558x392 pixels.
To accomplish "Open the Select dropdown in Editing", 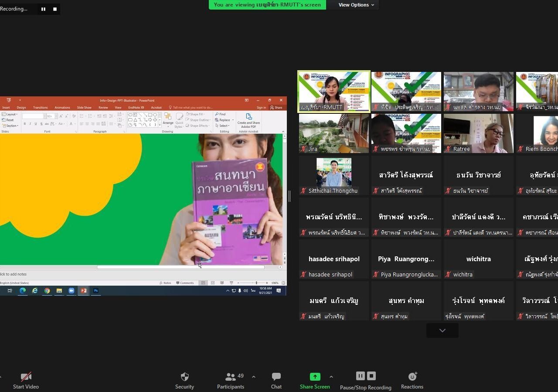I will (222, 126).
